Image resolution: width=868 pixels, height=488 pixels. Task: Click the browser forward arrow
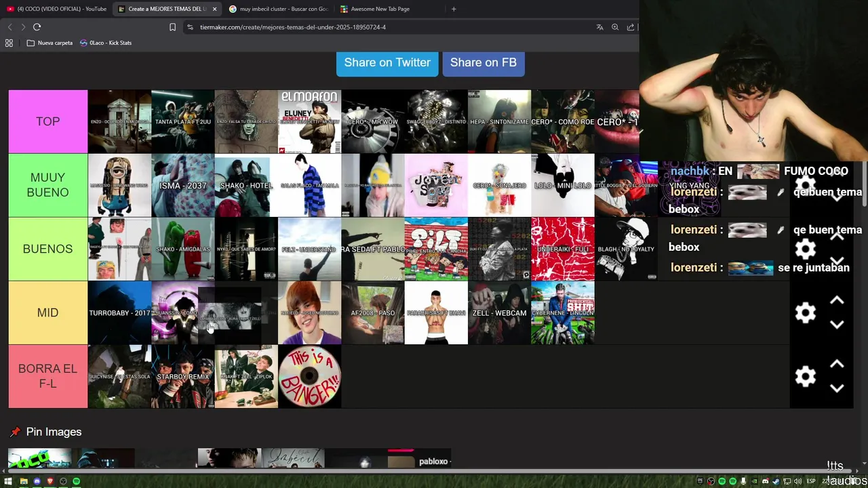coord(23,27)
